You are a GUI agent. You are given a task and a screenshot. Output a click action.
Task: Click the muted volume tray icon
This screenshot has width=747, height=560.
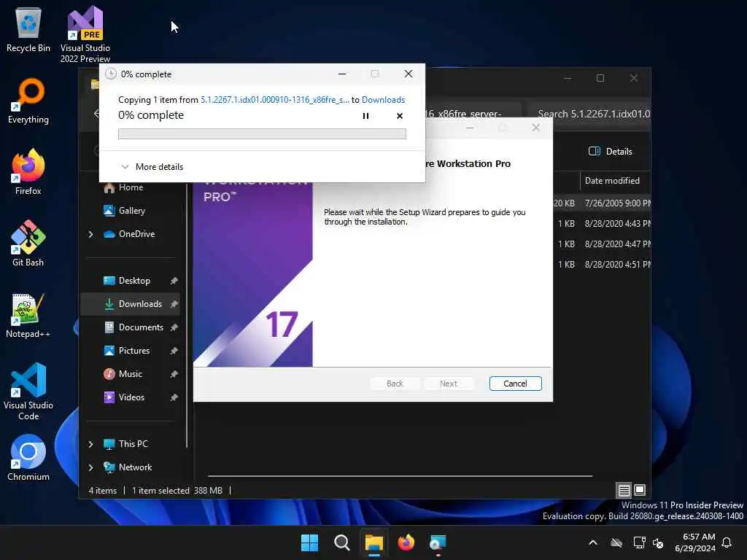click(659, 542)
